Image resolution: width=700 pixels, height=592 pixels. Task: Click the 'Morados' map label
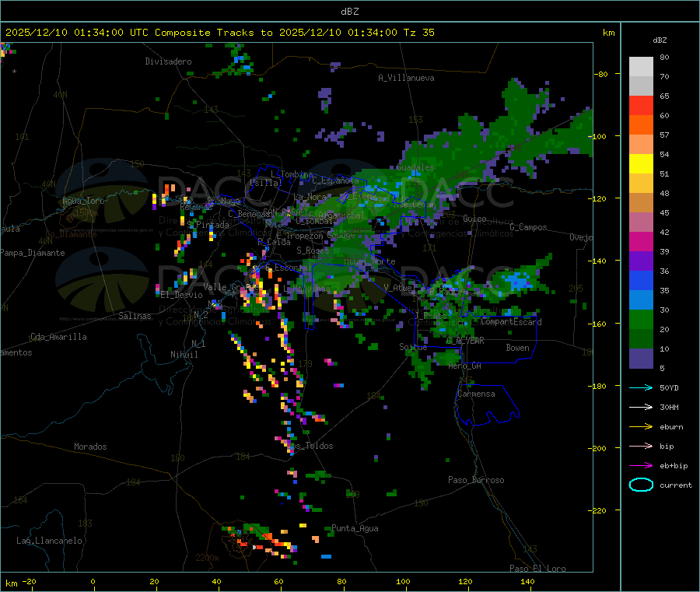coord(90,447)
